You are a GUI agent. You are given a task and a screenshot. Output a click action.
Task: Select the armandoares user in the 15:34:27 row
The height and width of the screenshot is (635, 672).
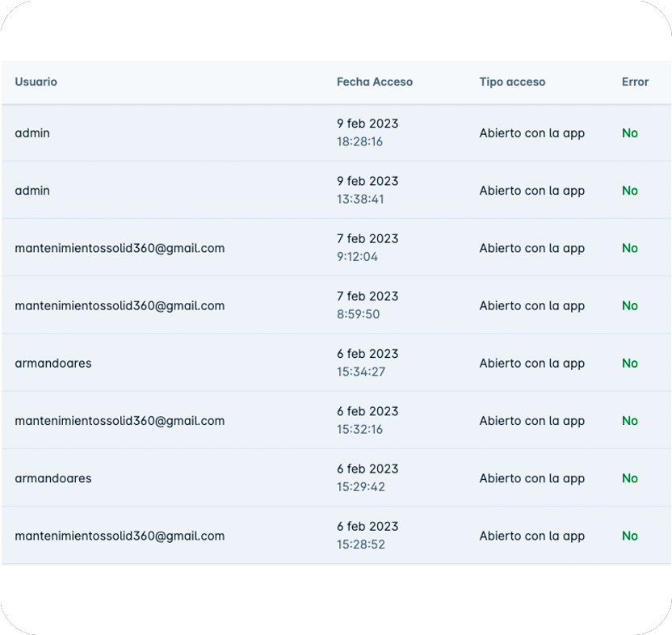(53, 364)
